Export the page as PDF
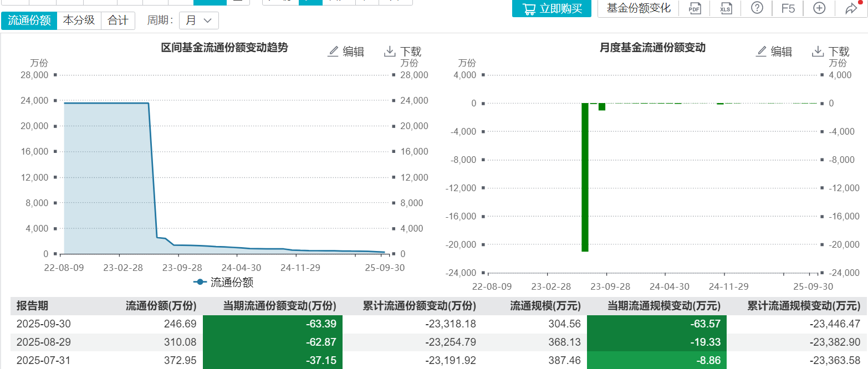Viewport: 868px width, 369px height. pos(695,8)
